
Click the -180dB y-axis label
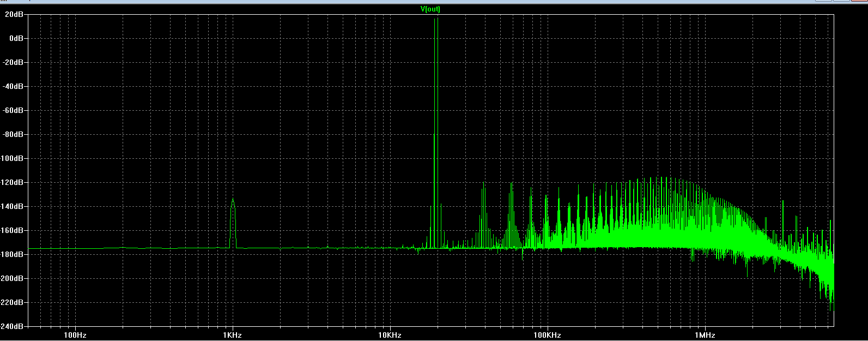(11, 254)
